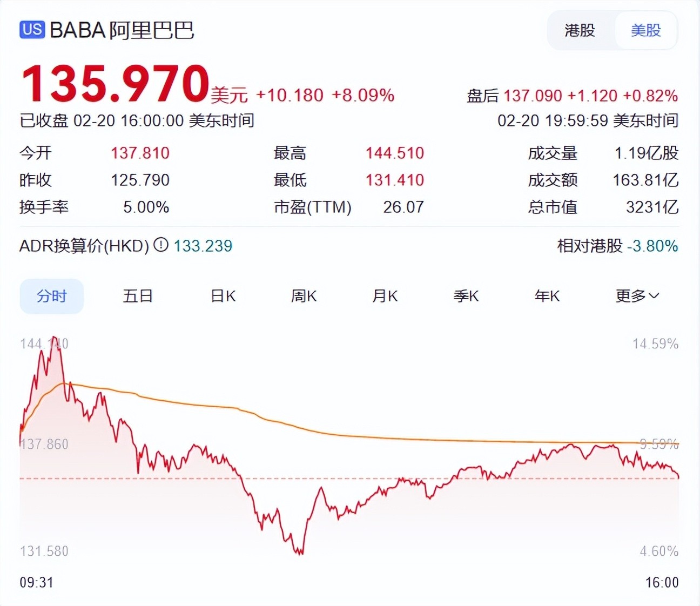Switch to 港股 market toggle
The width and height of the screenshot is (700, 606).
(580, 30)
